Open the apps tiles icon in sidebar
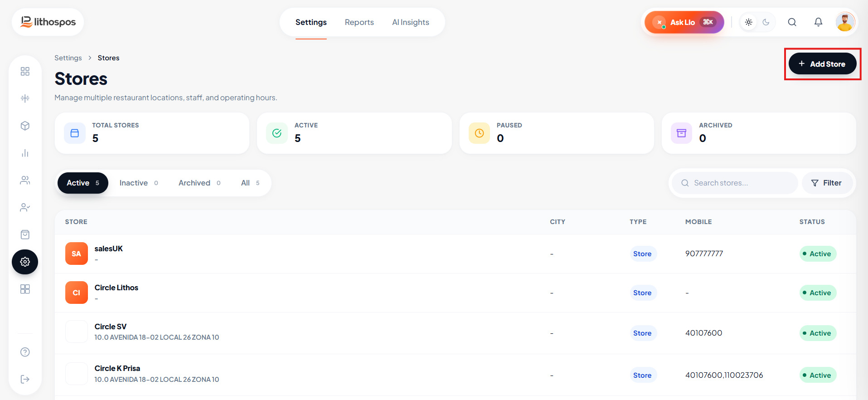The height and width of the screenshot is (400, 868). [25, 289]
